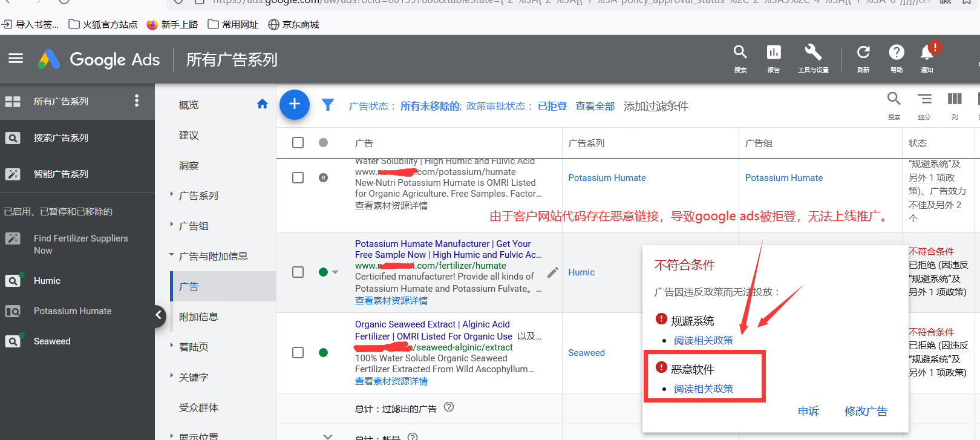Expand 广告组 in the page menu
Image resolution: width=980 pixels, height=440 pixels.
[172, 225]
